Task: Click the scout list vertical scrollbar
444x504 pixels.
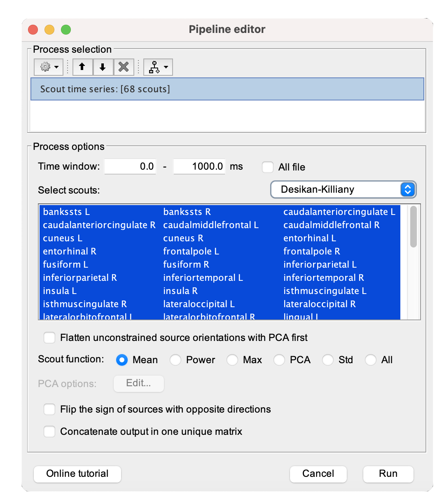Action: 413,227
